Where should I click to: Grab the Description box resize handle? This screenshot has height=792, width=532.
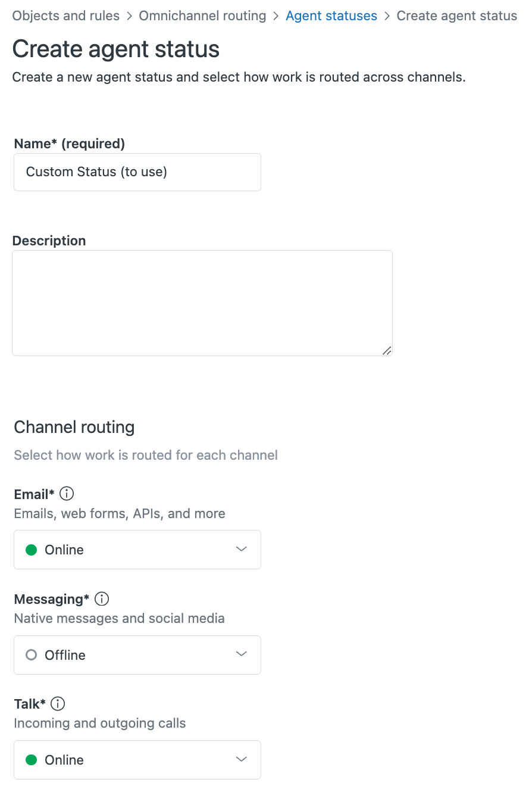pyautogui.click(x=387, y=351)
